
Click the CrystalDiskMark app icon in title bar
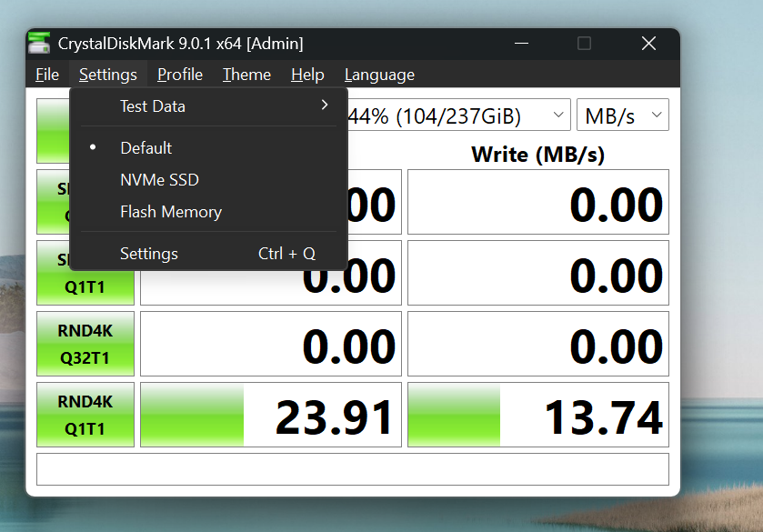(39, 43)
